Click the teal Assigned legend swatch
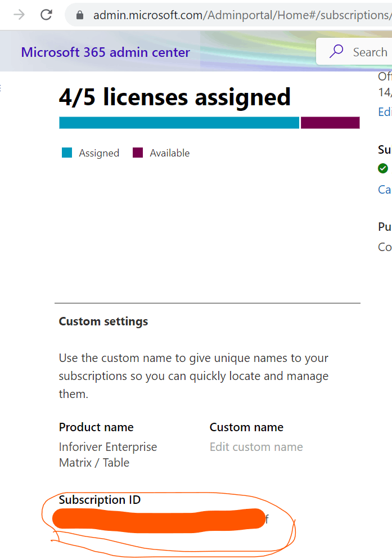 click(x=67, y=153)
